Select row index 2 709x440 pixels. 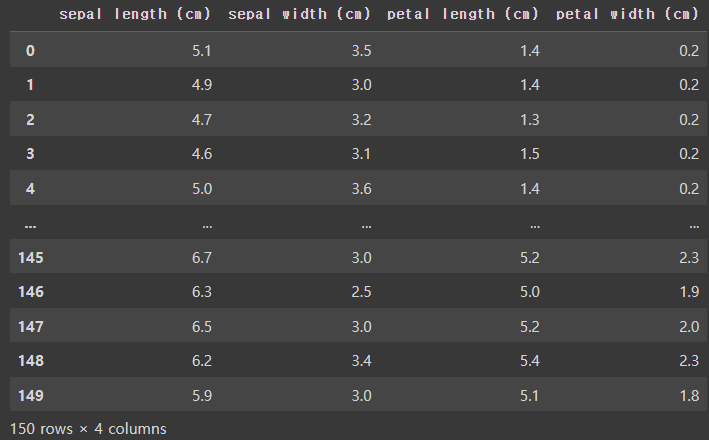click(x=30, y=120)
